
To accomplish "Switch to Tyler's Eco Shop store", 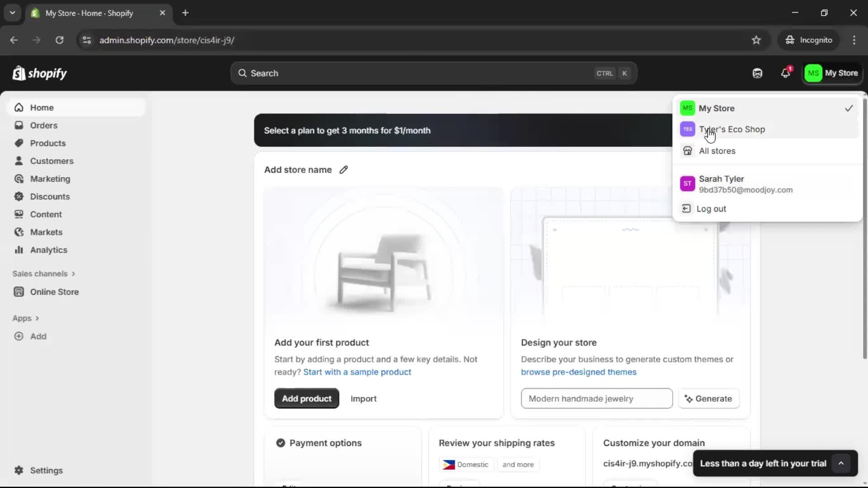I will (733, 129).
